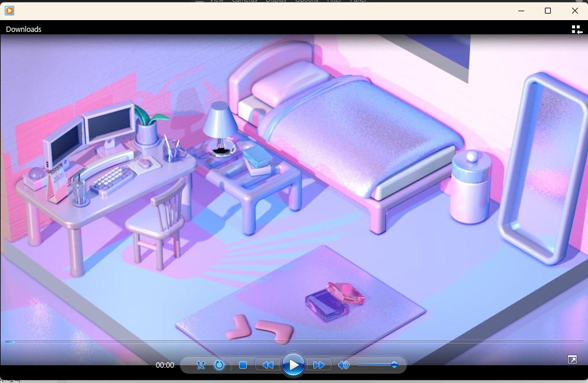
Task: Adjust the volume slider
Action: tap(378, 365)
